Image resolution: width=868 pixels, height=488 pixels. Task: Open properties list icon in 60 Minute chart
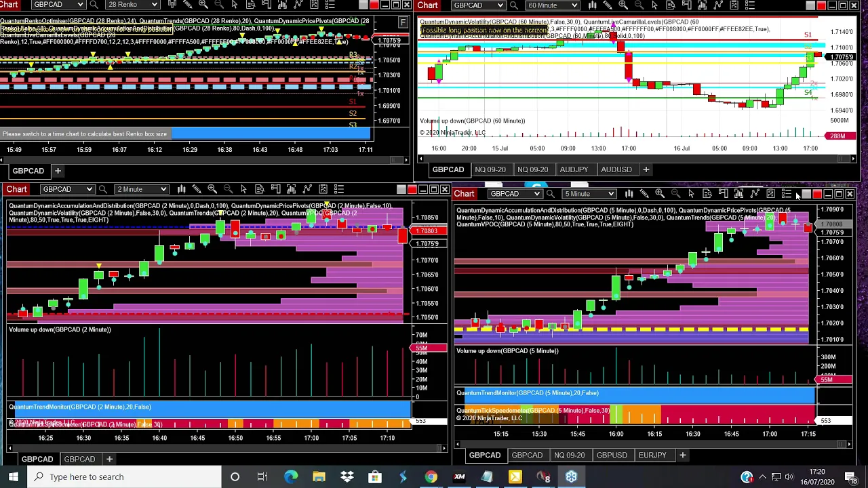(749, 5)
